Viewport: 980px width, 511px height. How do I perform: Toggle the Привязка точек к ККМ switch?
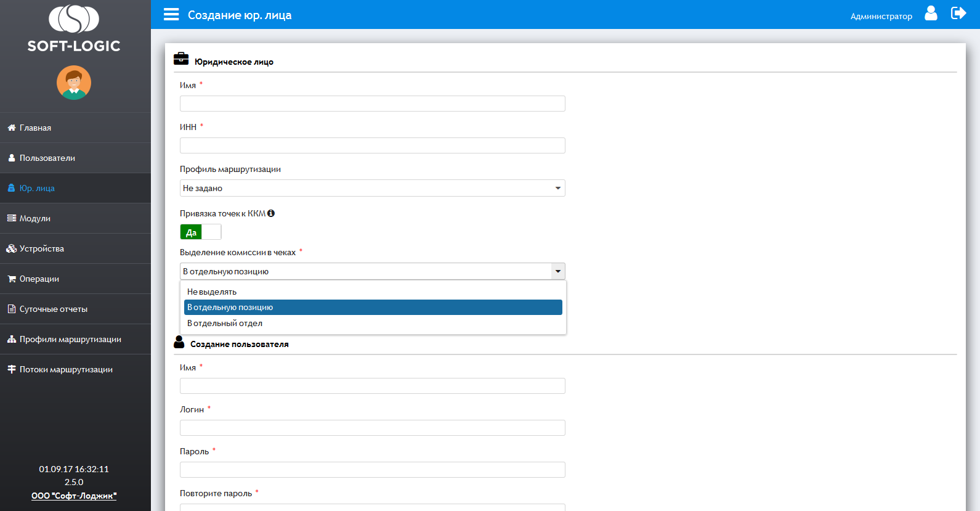tap(201, 232)
